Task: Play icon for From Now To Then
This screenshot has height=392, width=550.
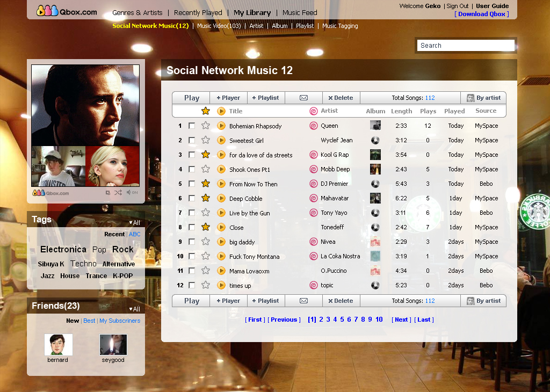Action: [221, 184]
